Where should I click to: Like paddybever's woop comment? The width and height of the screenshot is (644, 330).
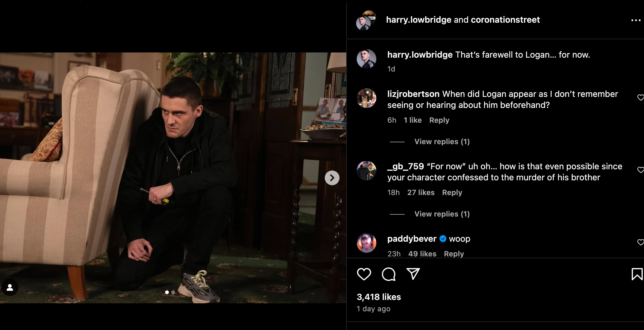coord(641,242)
